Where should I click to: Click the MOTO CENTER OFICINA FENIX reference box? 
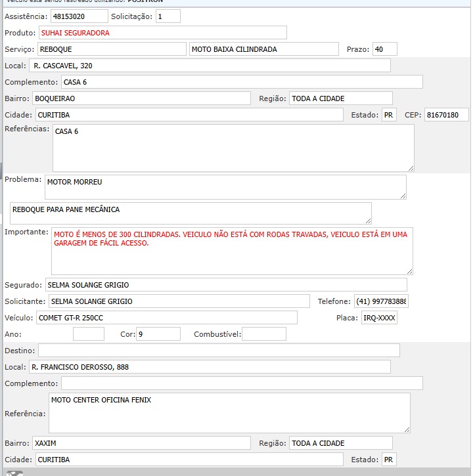pos(229,413)
